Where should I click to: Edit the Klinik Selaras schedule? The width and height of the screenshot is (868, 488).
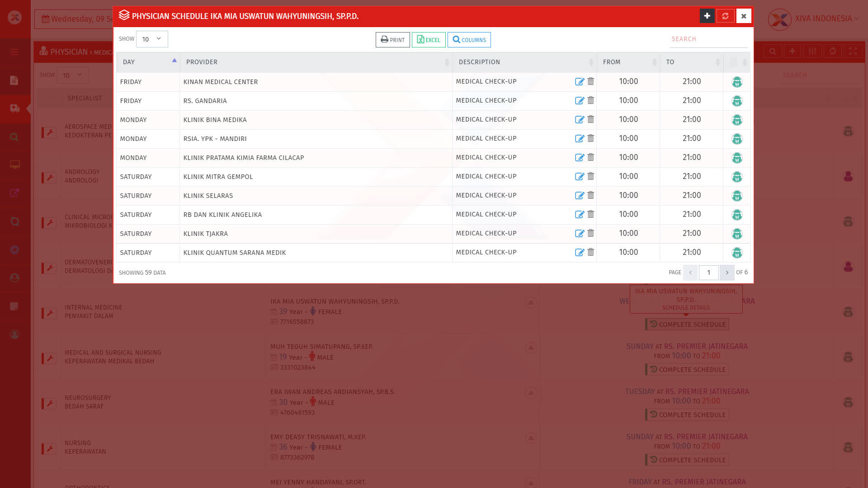(579, 196)
